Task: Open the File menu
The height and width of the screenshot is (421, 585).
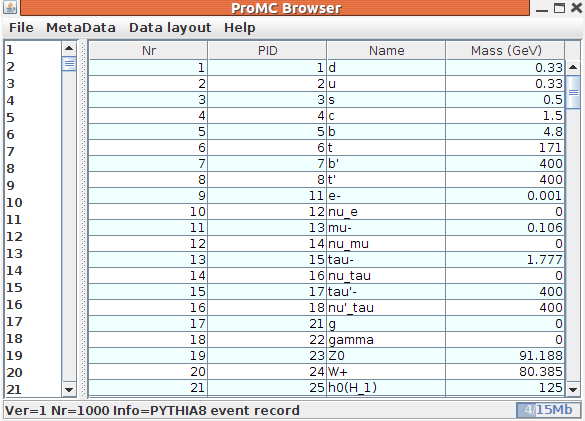Action: (x=21, y=28)
